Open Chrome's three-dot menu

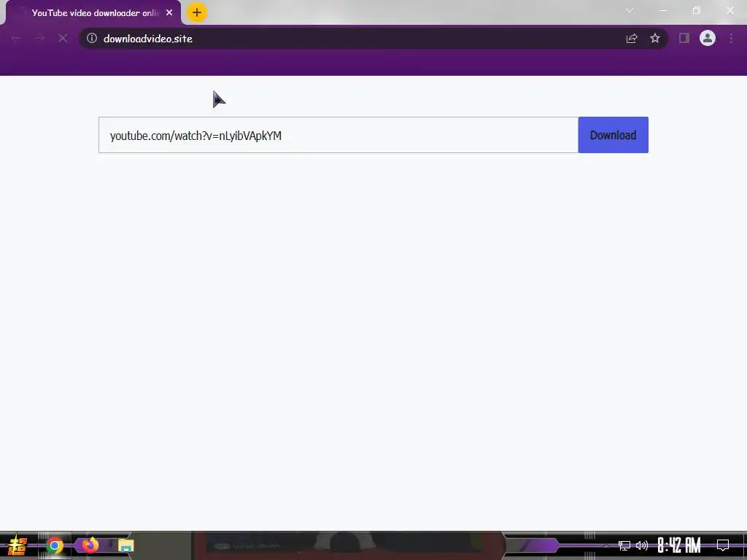(x=731, y=38)
